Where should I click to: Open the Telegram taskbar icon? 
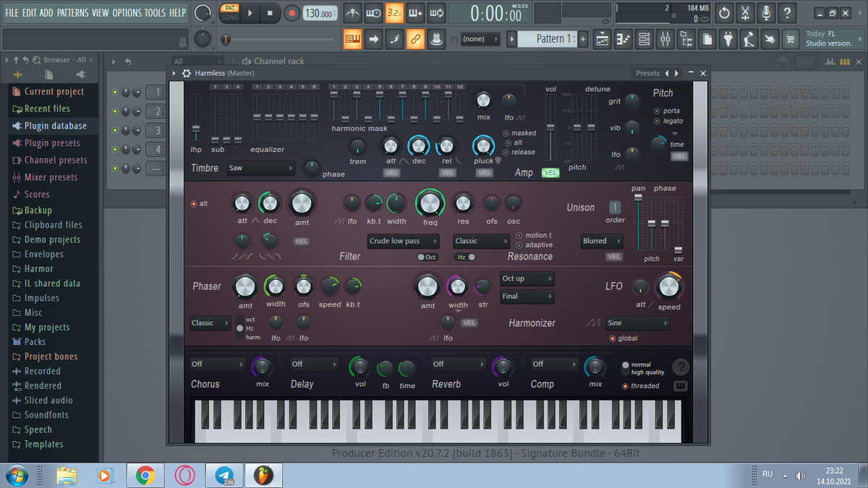pos(224,475)
